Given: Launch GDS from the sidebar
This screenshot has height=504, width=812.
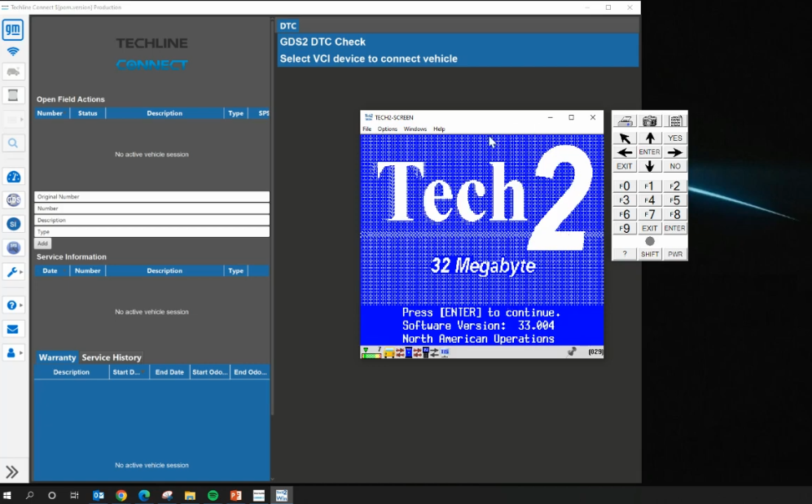Looking at the screenshot, I should tap(13, 199).
